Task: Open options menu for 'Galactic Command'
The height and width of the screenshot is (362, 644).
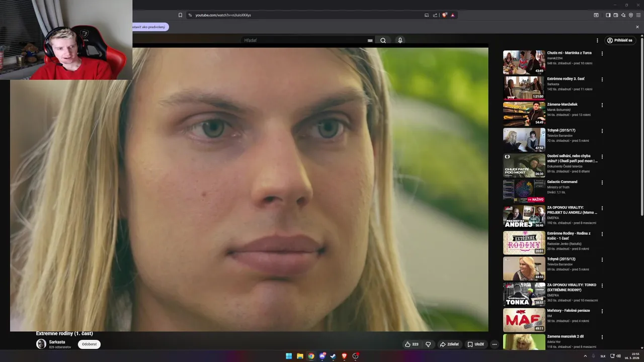Action: (x=602, y=183)
